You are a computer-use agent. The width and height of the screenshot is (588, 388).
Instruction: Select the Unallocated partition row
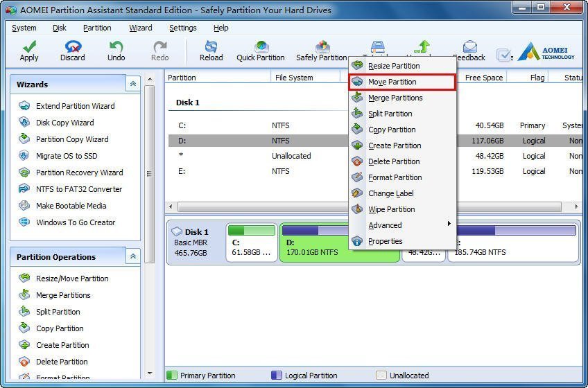pos(375,156)
